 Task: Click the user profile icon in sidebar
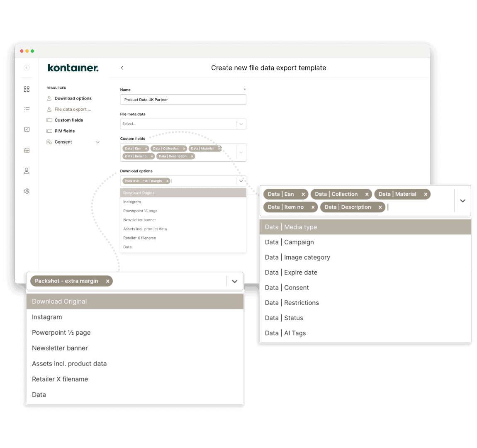(x=27, y=170)
